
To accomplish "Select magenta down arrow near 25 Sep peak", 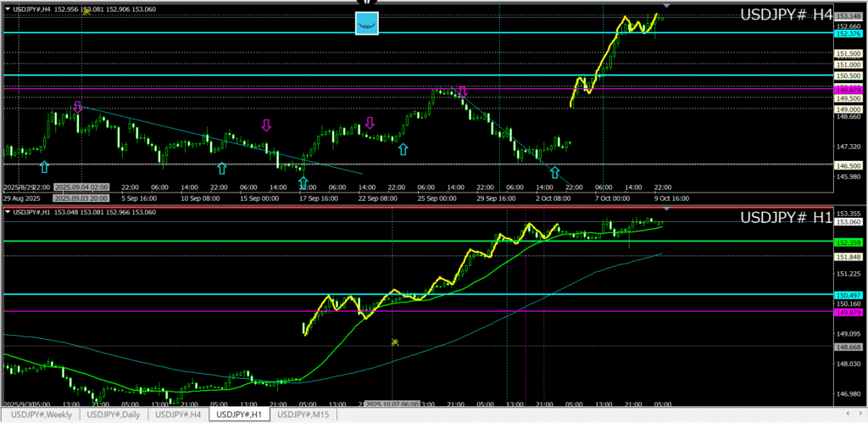I will tap(462, 92).
